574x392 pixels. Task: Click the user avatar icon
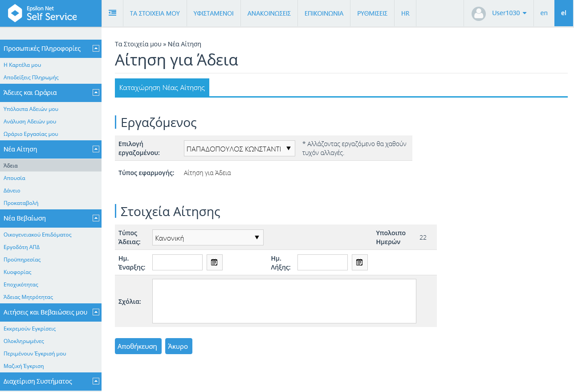click(479, 13)
